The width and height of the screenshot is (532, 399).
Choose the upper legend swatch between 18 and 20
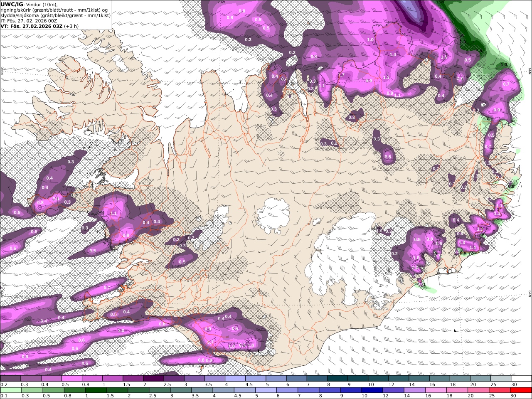coord(460,379)
